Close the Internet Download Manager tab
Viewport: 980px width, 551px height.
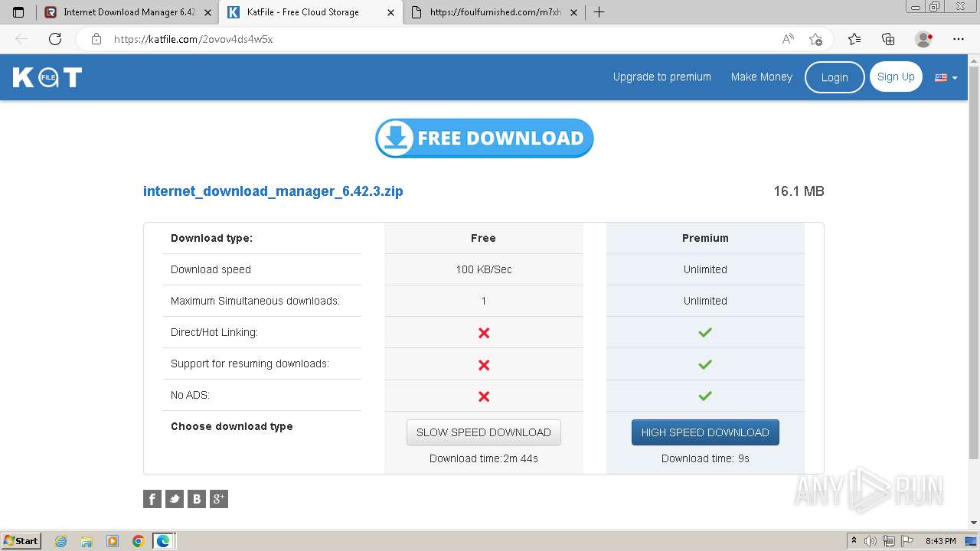[x=207, y=12]
